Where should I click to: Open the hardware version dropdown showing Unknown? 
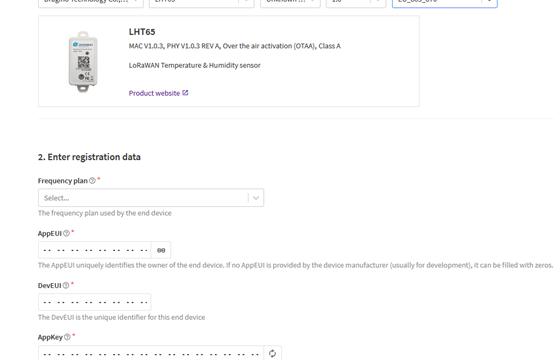coord(290,3)
